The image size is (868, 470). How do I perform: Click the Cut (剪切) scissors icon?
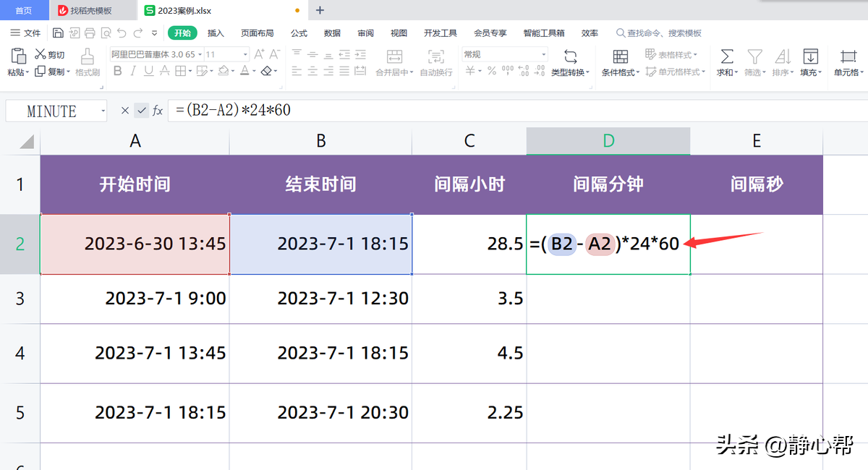coord(41,54)
